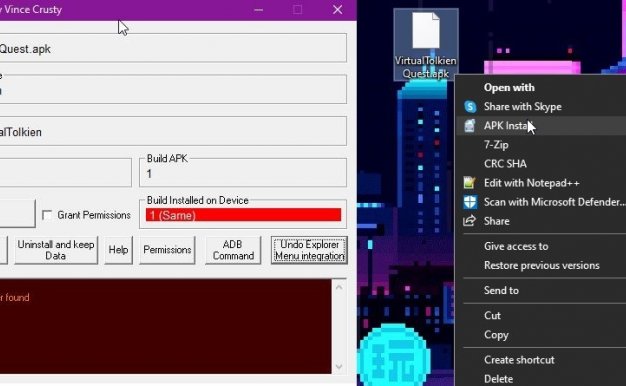Click the Quest.apk file path field
This screenshot has height=386, width=626.
[x=172, y=48]
